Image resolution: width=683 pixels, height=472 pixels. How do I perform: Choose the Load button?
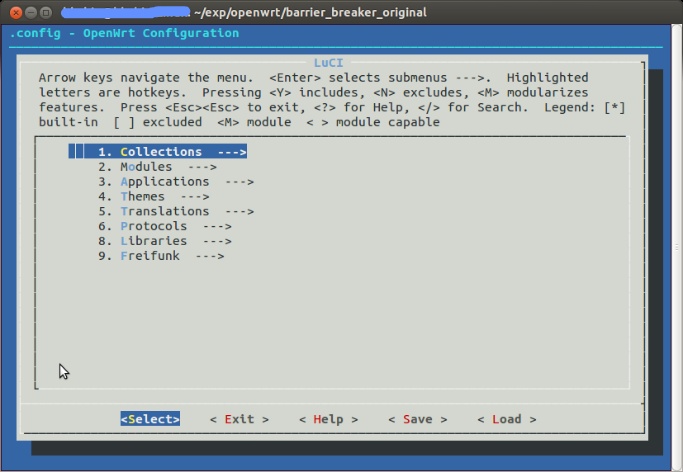pos(507,419)
